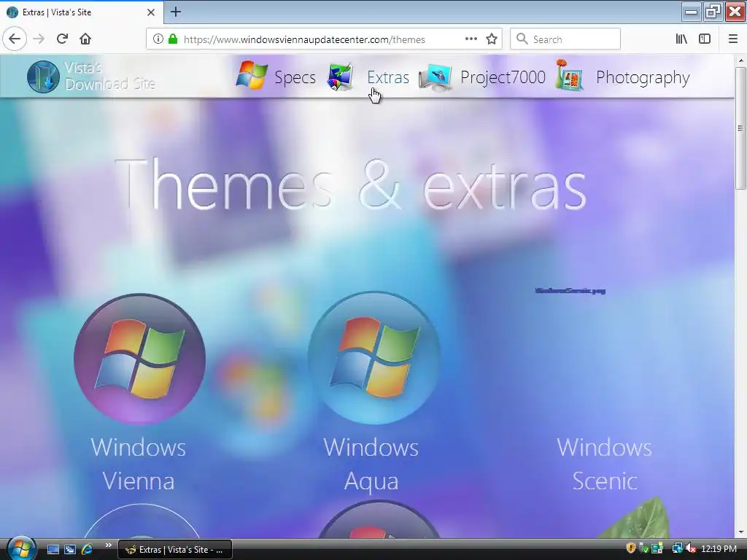Image resolution: width=747 pixels, height=560 pixels.
Task: Click Show Desktop in quick launch
Action: (53, 550)
